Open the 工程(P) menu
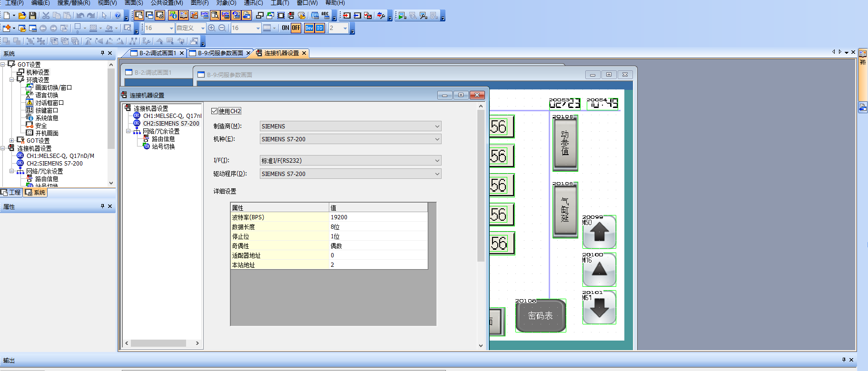This screenshot has width=868, height=371. click(x=14, y=3)
